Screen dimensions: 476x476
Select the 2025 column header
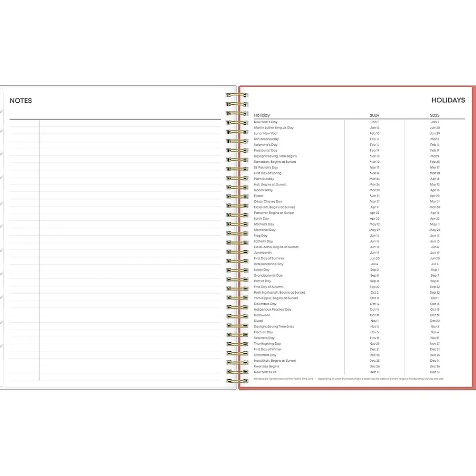tap(435, 115)
